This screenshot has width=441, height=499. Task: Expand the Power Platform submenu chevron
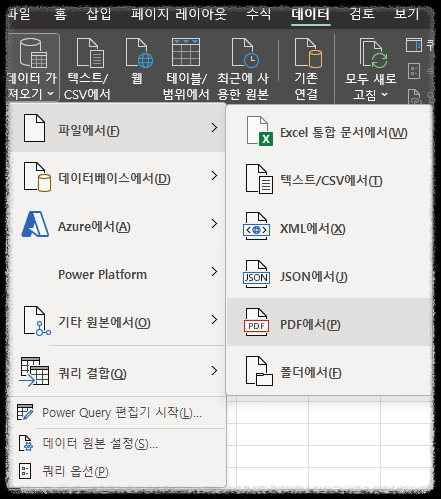point(214,272)
